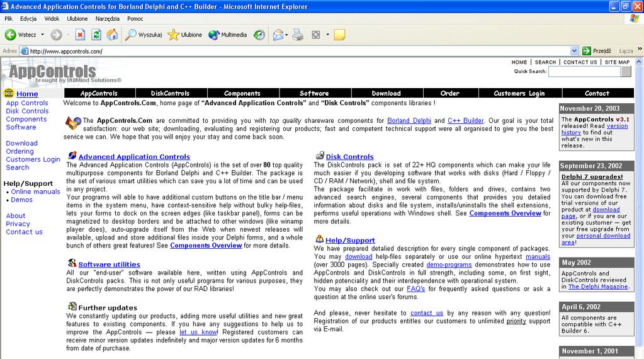Expand the Łącza links chevron
Viewport: 644px width, 359px height.
point(640,49)
